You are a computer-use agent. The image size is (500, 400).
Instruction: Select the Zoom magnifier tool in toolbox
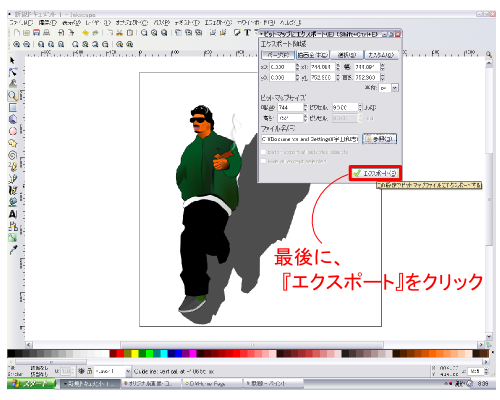click(x=13, y=96)
